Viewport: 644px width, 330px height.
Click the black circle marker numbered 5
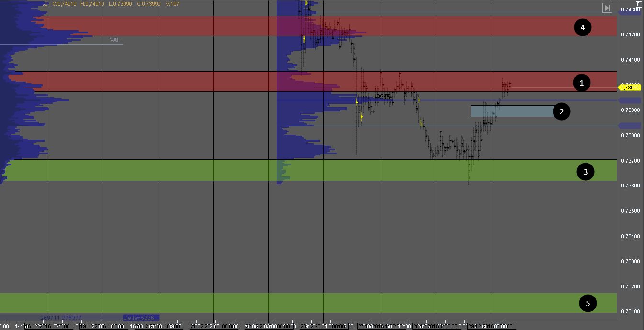point(588,303)
